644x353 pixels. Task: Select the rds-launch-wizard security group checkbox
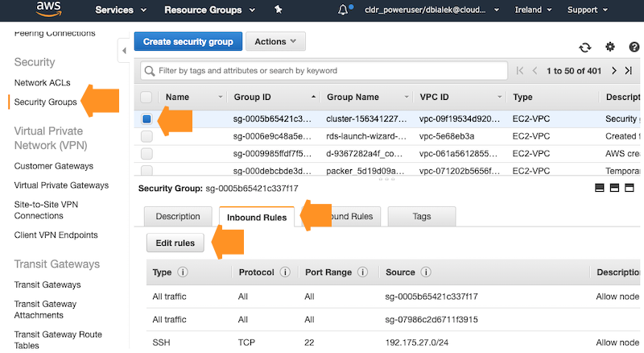click(x=147, y=136)
